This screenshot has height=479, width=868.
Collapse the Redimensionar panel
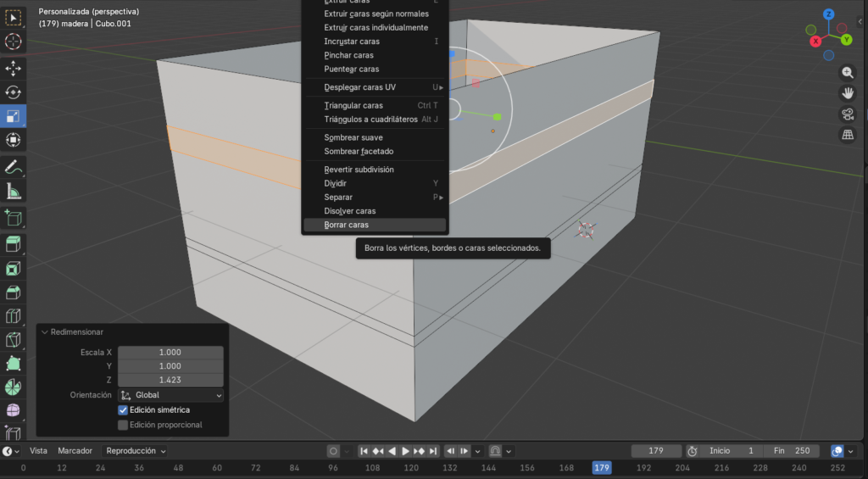click(x=45, y=332)
